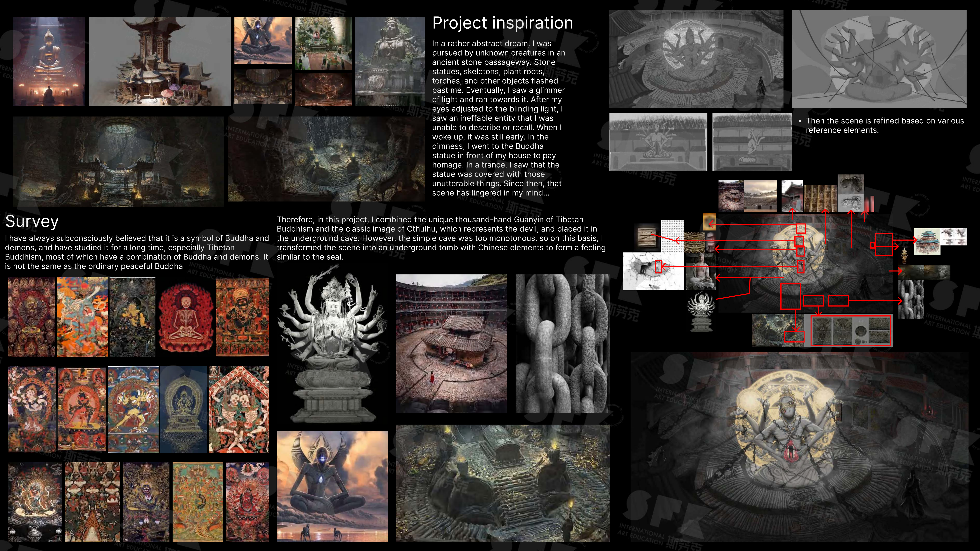
Task: Select the grayscale side-view statue sketch
Action: tap(752, 142)
